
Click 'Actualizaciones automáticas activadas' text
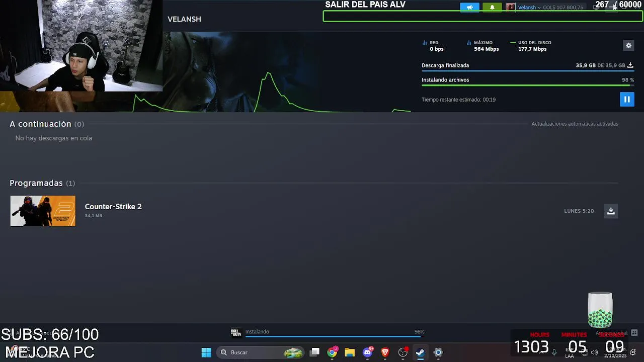click(x=575, y=124)
